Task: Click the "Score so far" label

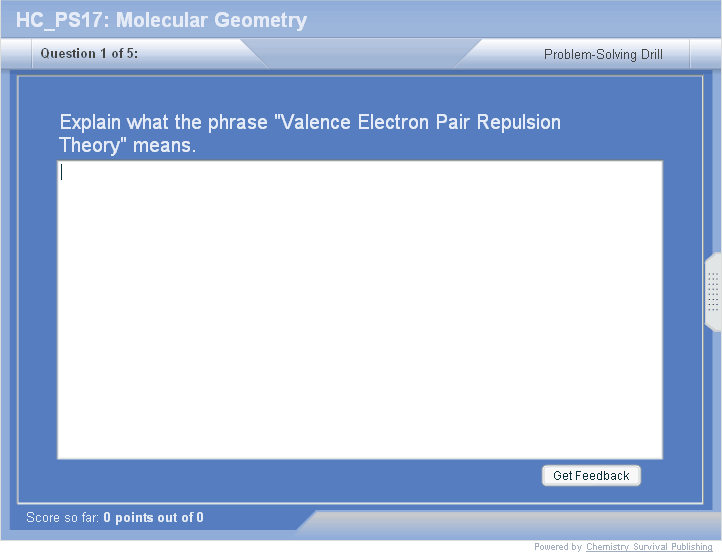Action: (63, 517)
